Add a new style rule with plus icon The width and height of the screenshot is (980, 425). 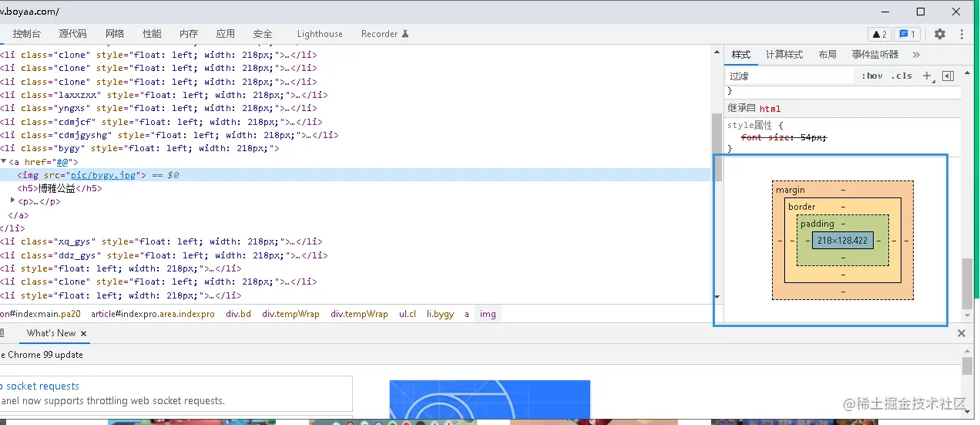(928, 76)
